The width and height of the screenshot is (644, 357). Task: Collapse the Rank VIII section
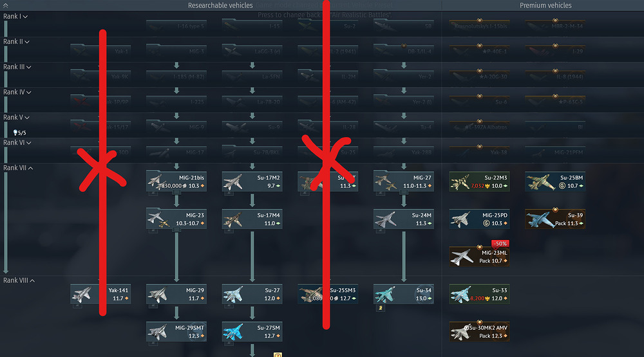pyautogui.click(x=19, y=280)
